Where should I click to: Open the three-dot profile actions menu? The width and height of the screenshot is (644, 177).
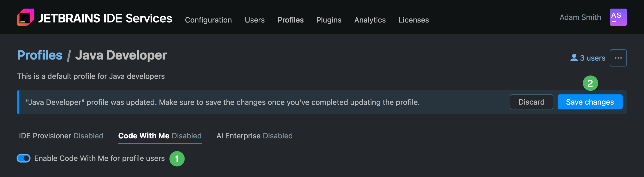pyautogui.click(x=618, y=58)
